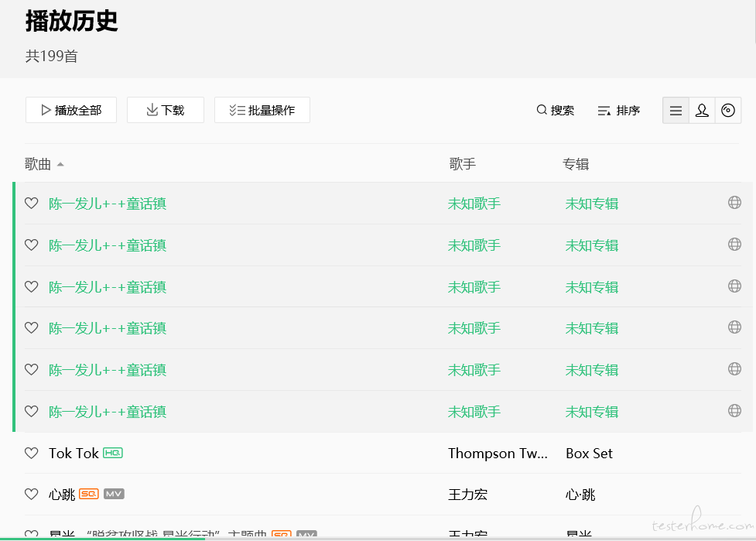Select the song title 心跳
756x541 pixels.
[x=62, y=495]
